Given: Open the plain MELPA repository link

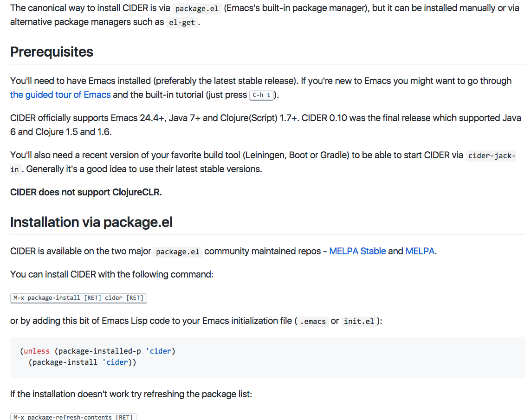Looking at the screenshot, I should click(x=420, y=251).
